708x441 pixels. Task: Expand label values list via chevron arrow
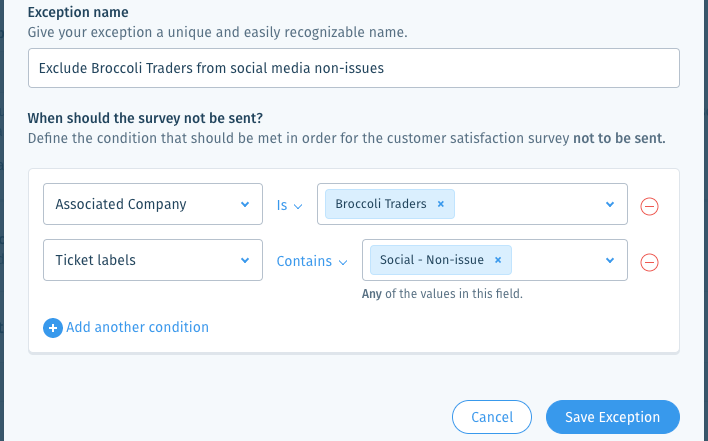point(610,260)
